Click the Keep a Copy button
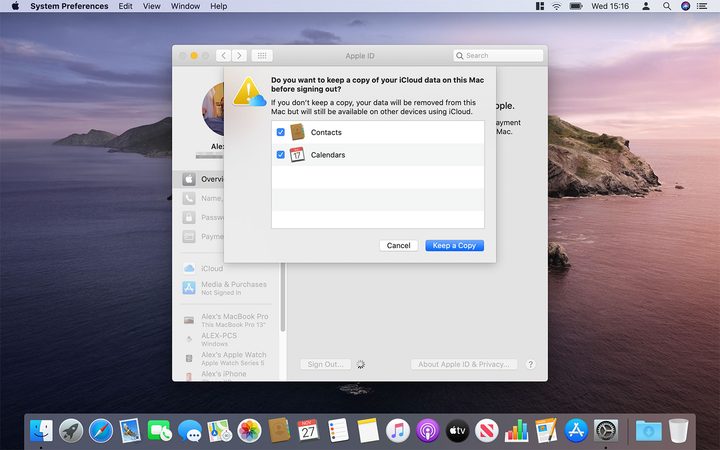The height and width of the screenshot is (450, 720). point(454,246)
